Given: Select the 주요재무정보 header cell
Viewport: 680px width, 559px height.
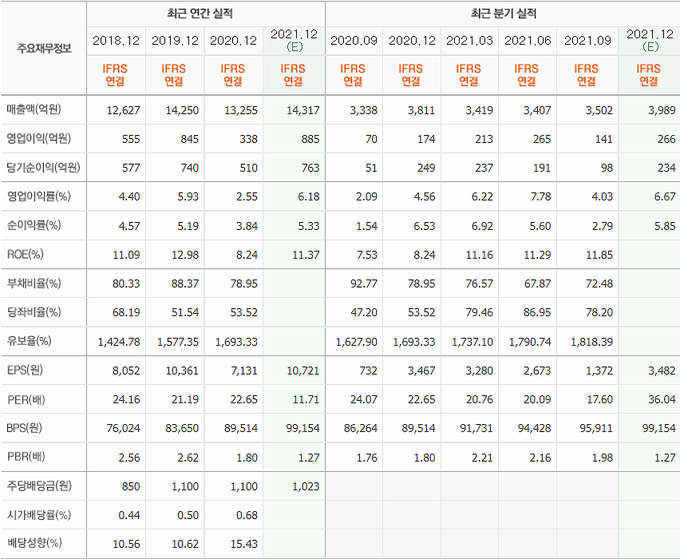Looking at the screenshot, I should point(44,48).
